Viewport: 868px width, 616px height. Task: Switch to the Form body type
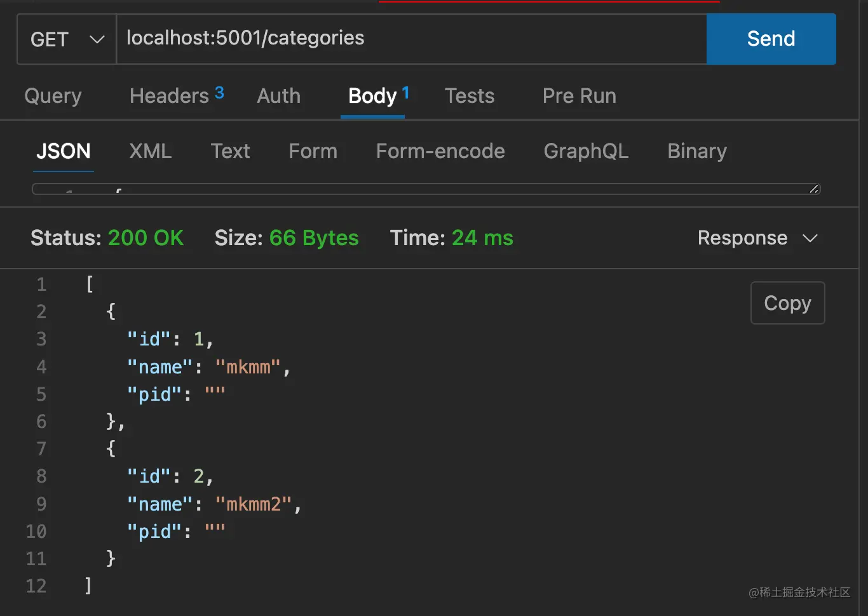[313, 151]
